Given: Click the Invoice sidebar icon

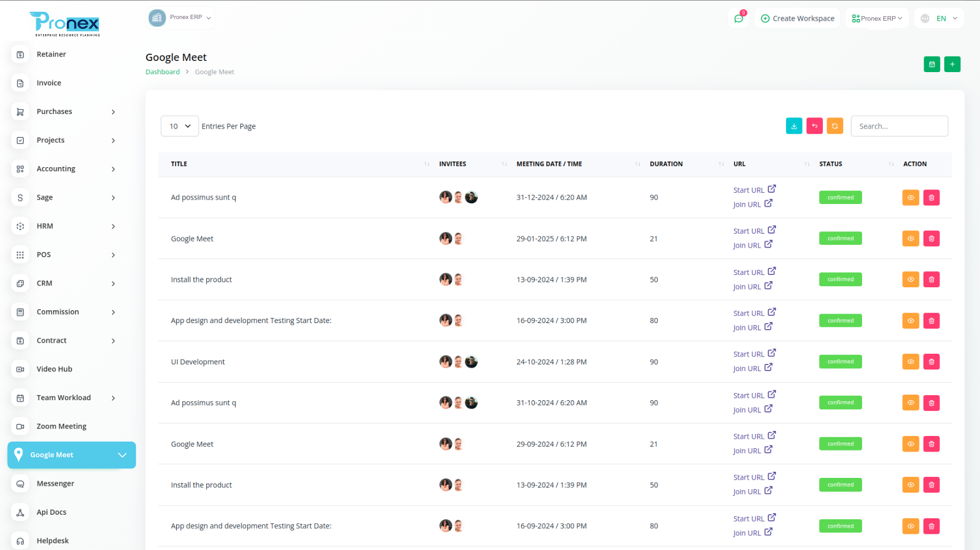Looking at the screenshot, I should 20,83.
